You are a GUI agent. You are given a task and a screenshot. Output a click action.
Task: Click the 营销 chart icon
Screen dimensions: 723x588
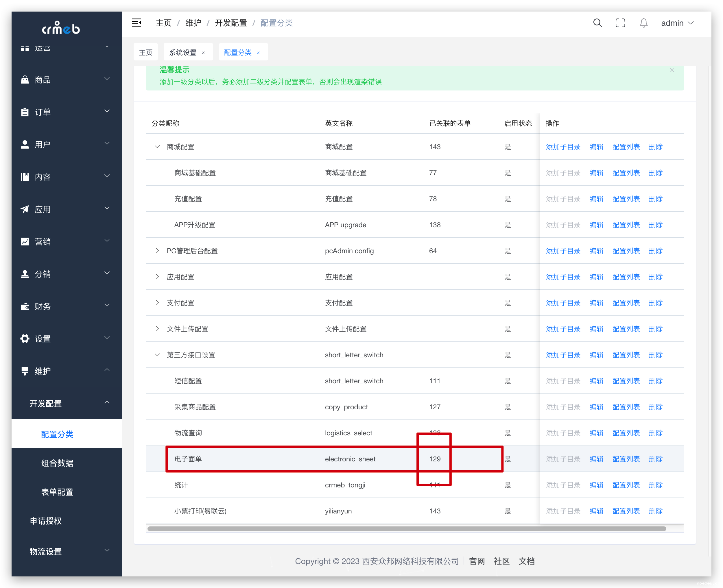pos(25,241)
